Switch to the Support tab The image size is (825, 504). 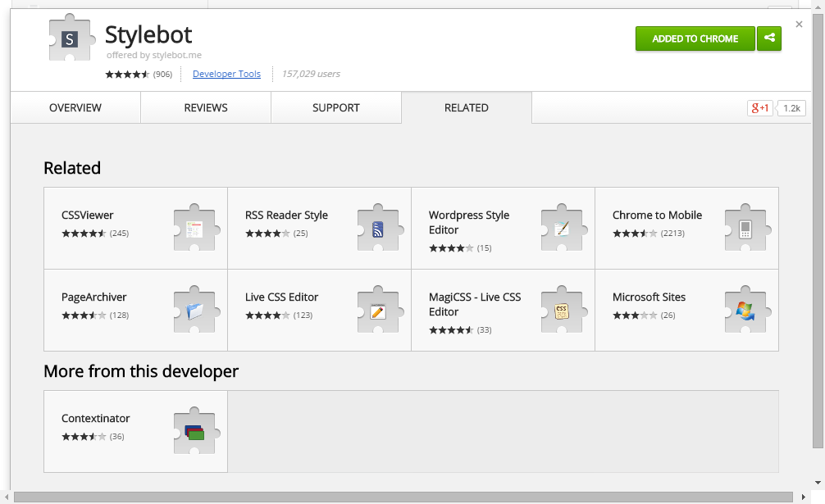336,107
